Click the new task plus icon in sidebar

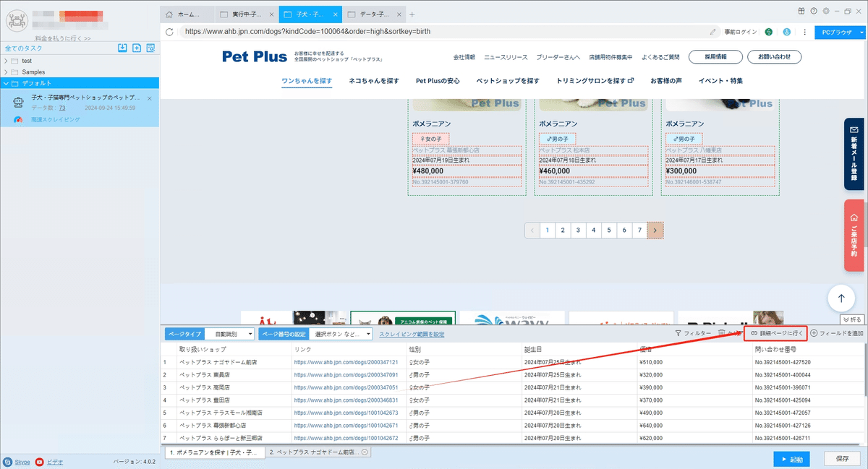(137, 48)
